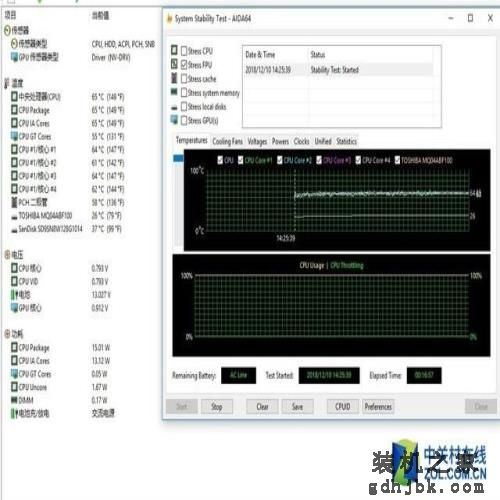Switch to the Cooling Fans tab
Viewport: 500px width, 500px height.
[228, 142]
